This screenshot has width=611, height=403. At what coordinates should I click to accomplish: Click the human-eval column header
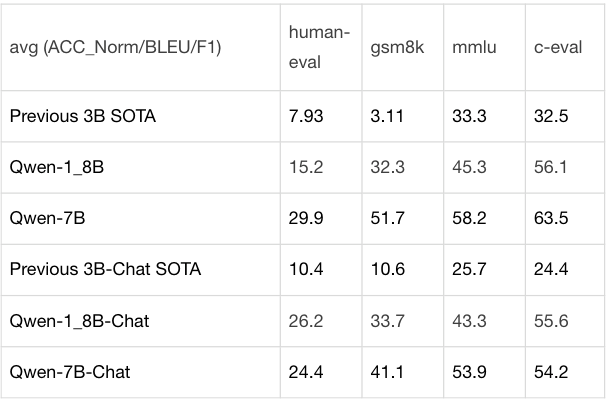click(x=319, y=47)
